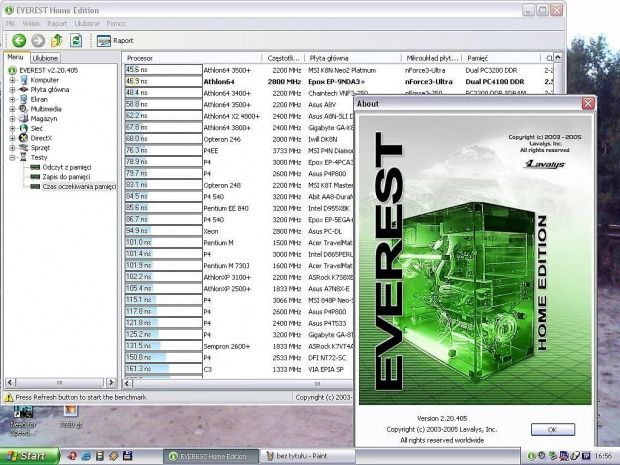Click the grey Forward arrow toolbar icon
The image size is (620, 465).
pos(38,41)
